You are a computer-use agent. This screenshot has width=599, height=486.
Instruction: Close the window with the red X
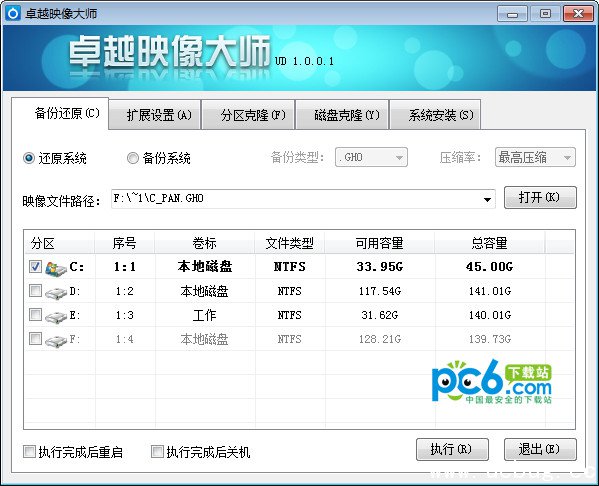point(578,14)
